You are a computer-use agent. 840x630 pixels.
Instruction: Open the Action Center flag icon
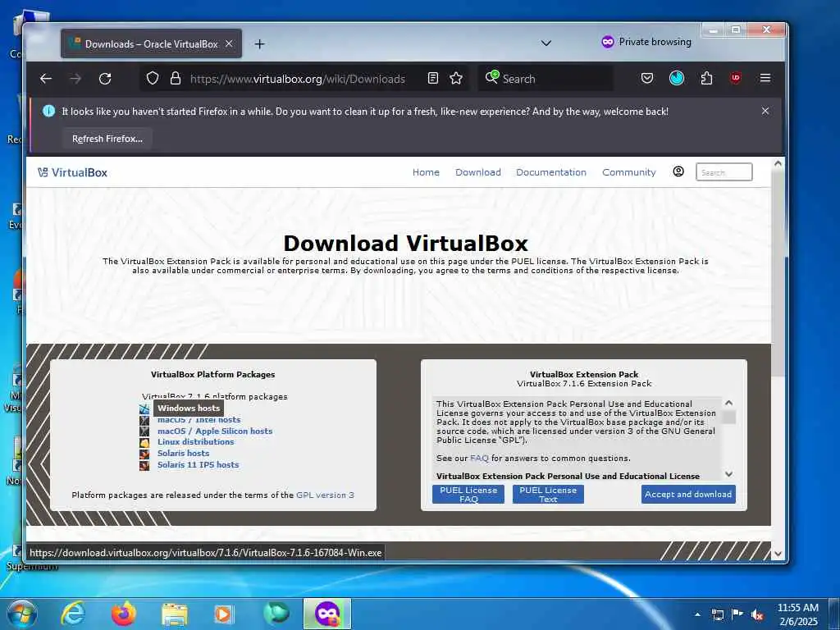737,614
